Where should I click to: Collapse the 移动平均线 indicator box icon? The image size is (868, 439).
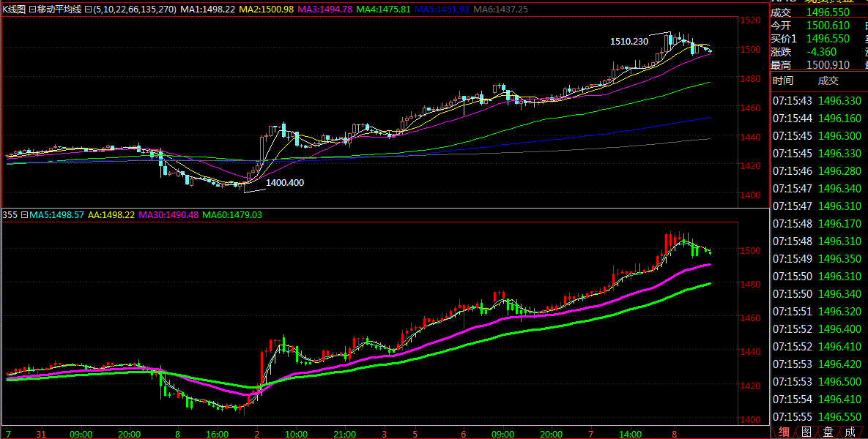[x=32, y=10]
